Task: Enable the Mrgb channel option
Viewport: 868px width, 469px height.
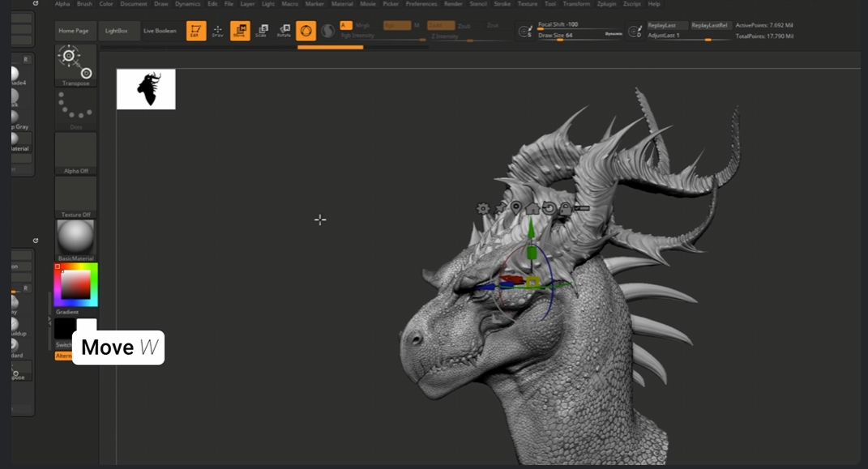Action: (362, 25)
